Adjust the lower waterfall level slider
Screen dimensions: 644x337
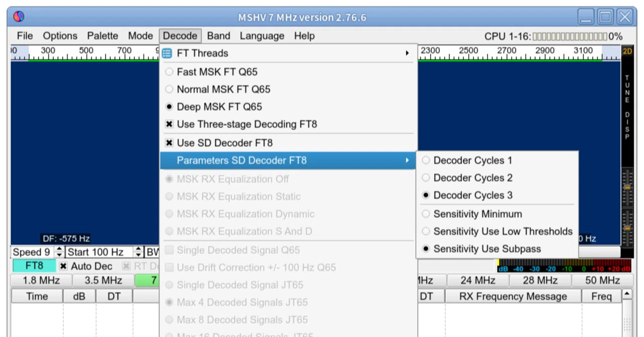tap(627, 229)
